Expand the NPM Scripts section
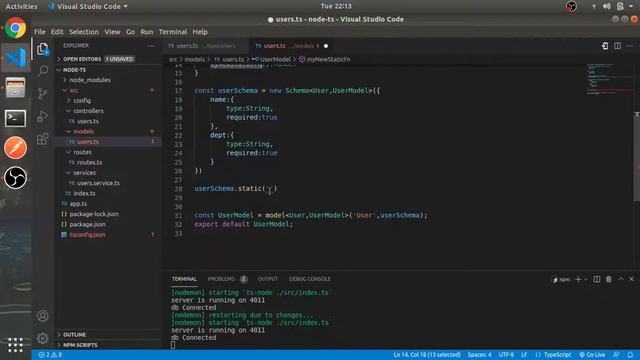The height and width of the screenshot is (360, 640). [x=109, y=345]
